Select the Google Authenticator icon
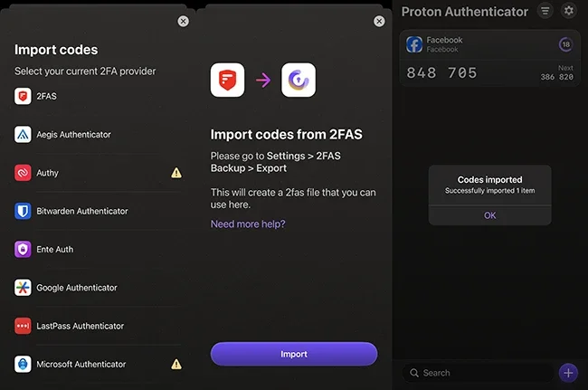Screen dimensions: 588x390 click(x=23, y=288)
